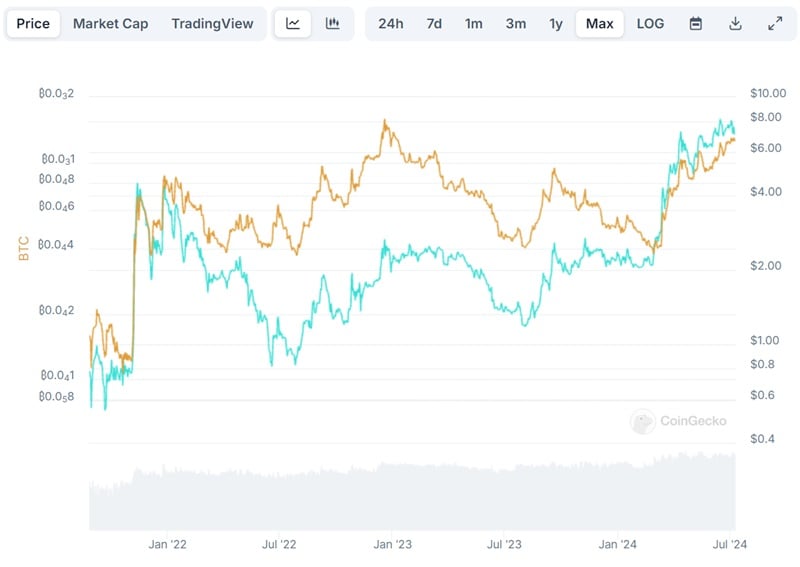Select the Price tab
The image size is (800, 567).
(33, 24)
